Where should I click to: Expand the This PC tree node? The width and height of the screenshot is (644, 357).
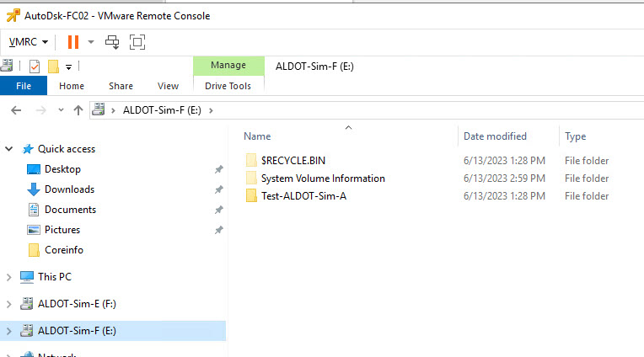point(9,277)
